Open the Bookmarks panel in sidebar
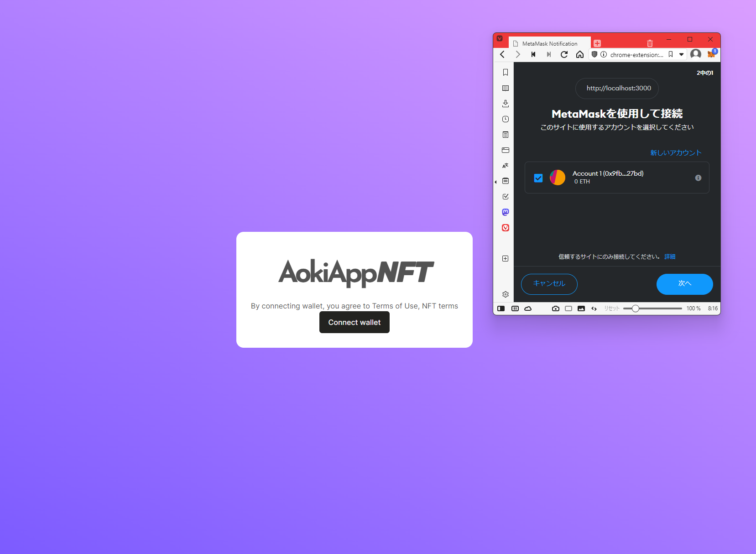Image resolution: width=756 pixels, height=554 pixels. point(506,72)
